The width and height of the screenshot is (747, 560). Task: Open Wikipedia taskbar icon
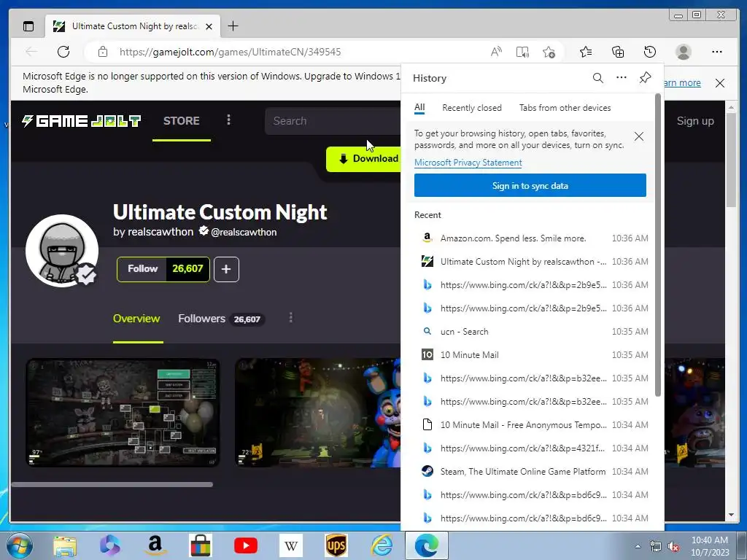coord(290,545)
